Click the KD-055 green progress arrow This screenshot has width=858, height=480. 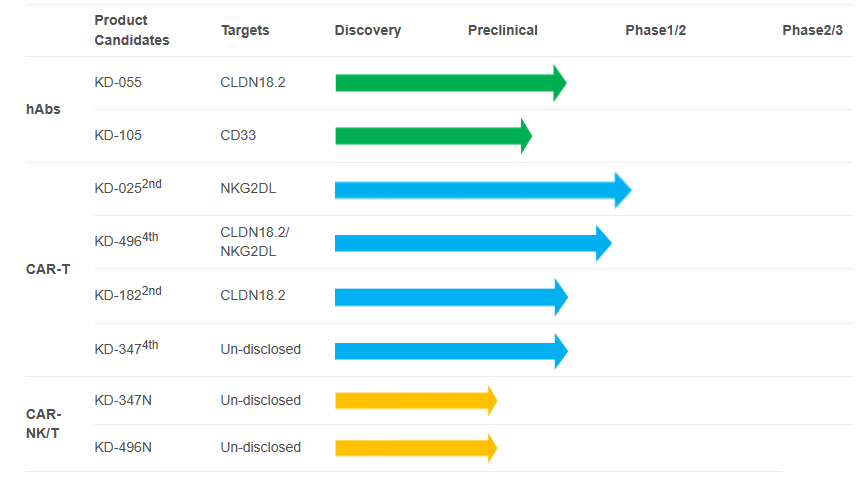point(450,83)
